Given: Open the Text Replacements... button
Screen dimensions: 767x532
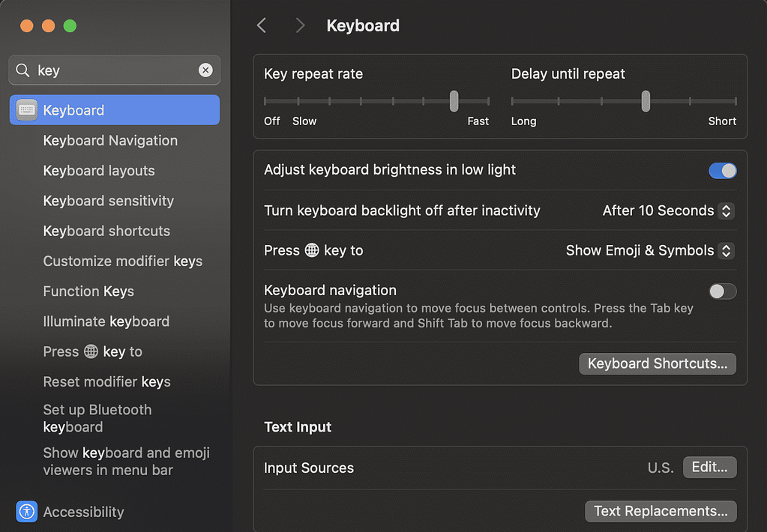Looking at the screenshot, I should coord(660,511).
